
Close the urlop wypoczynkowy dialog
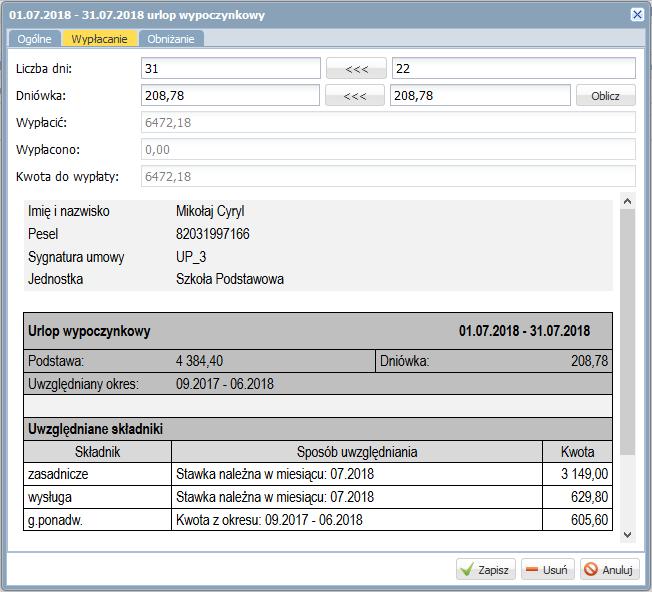(637, 15)
